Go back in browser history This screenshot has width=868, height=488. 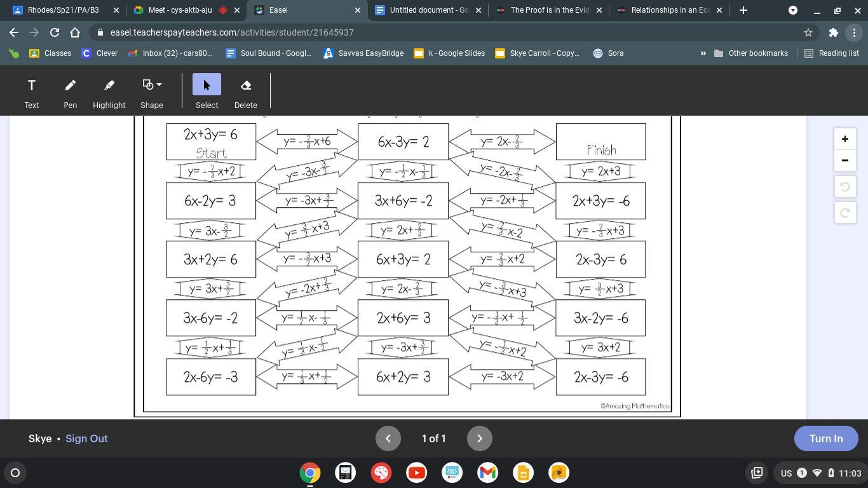point(14,32)
